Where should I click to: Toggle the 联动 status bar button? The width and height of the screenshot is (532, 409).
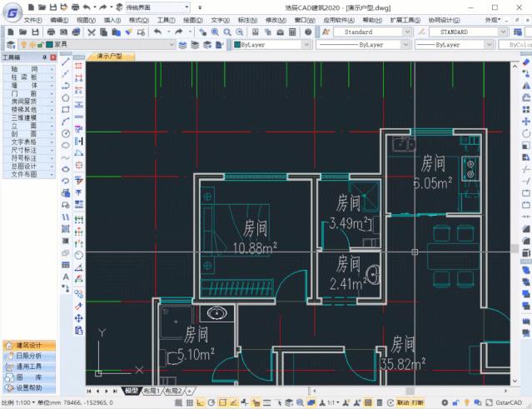(x=404, y=402)
